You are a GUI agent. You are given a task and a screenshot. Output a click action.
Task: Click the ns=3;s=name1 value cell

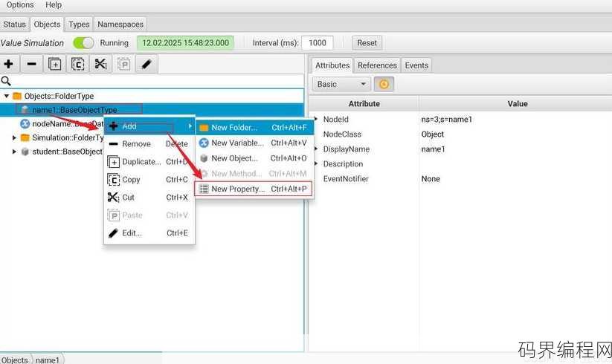pyautogui.click(x=446, y=120)
